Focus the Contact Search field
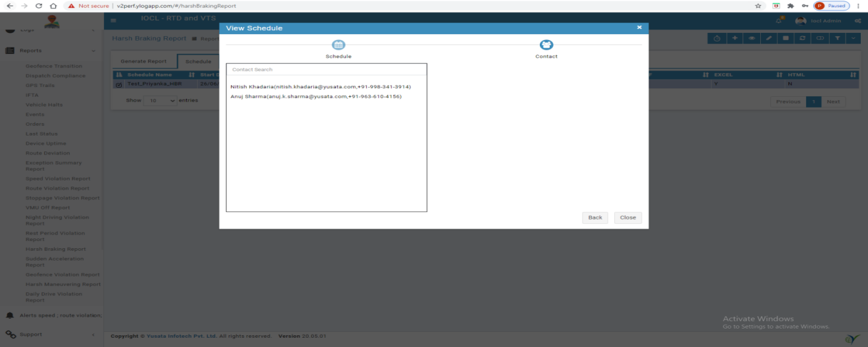 tap(326, 69)
